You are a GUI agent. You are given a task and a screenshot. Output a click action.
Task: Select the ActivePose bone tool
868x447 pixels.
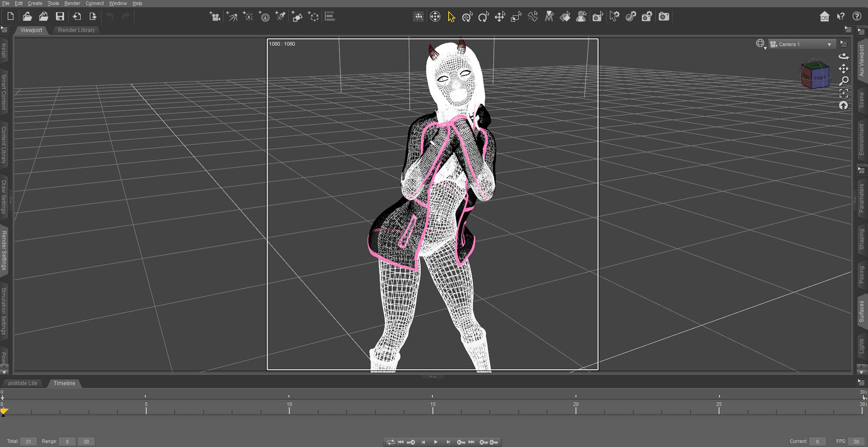tap(533, 17)
